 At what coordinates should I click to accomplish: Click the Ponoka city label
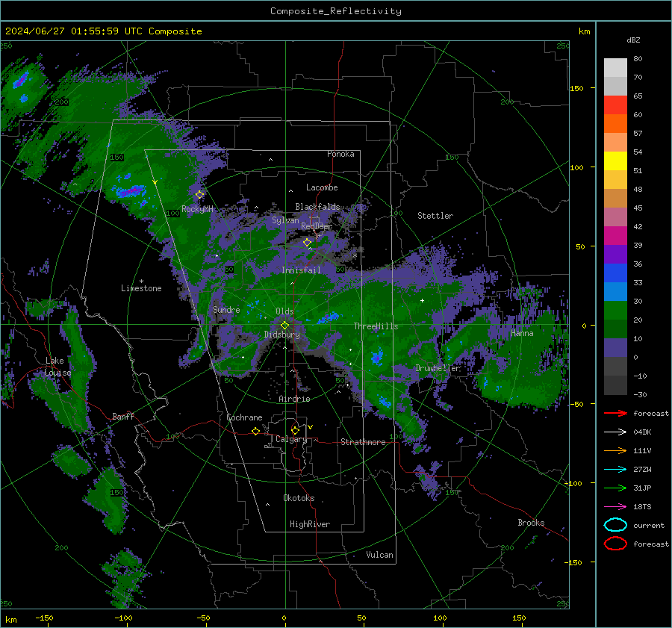click(x=340, y=154)
